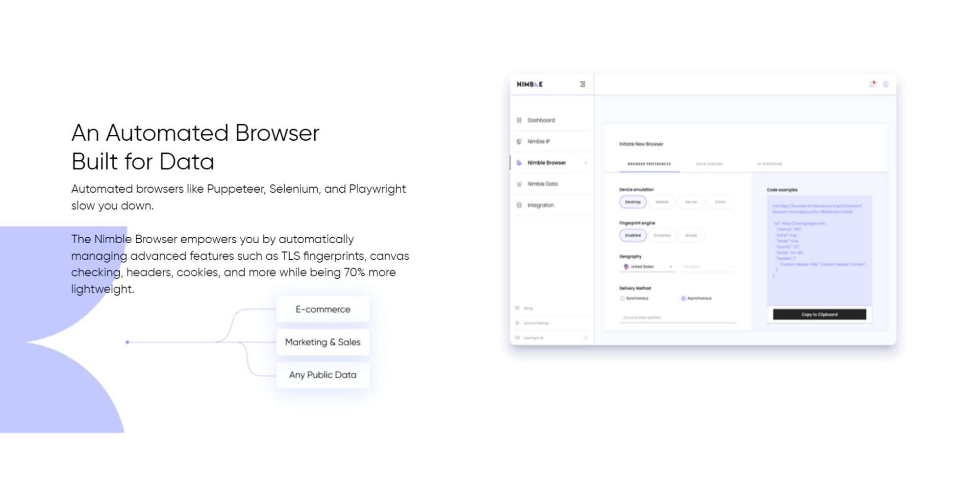This screenshot has width=980, height=477.
Task: Select Server device emulation
Action: click(x=691, y=202)
